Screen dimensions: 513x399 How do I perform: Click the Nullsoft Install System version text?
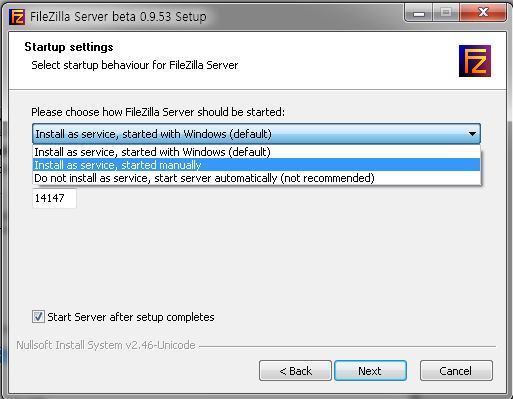[106, 345]
